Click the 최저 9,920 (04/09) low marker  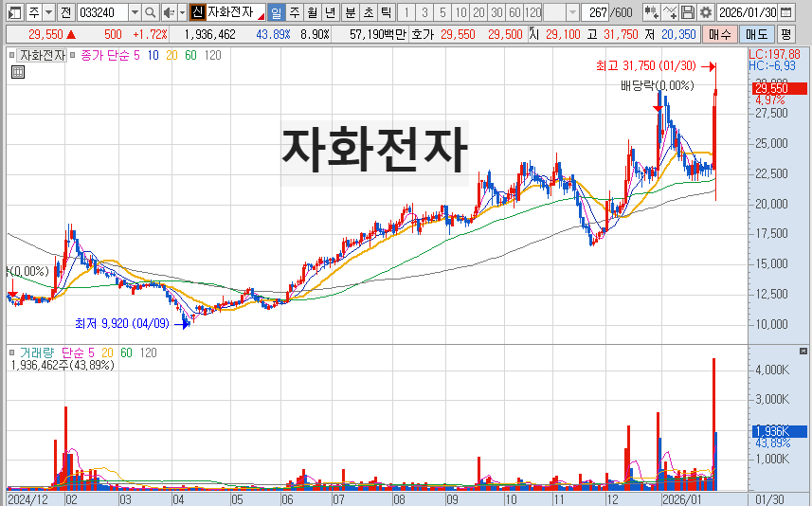[122, 324]
